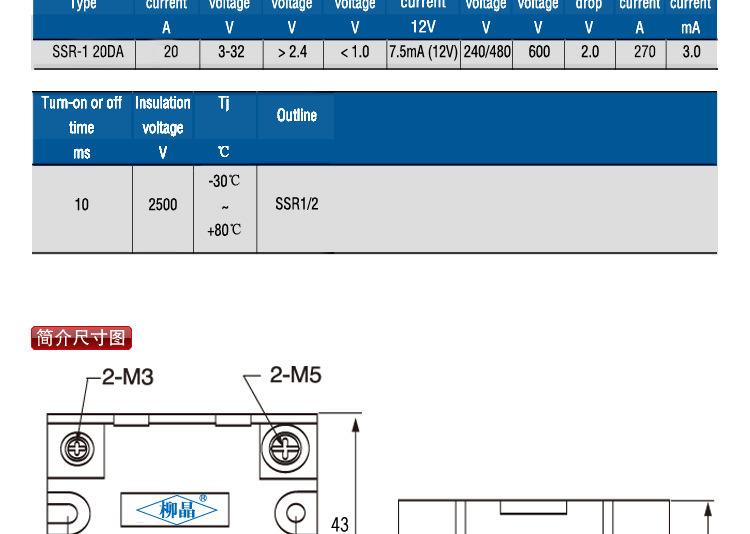Click the 3-32 voltage range cell
This screenshot has width=750, height=534.
point(231,51)
